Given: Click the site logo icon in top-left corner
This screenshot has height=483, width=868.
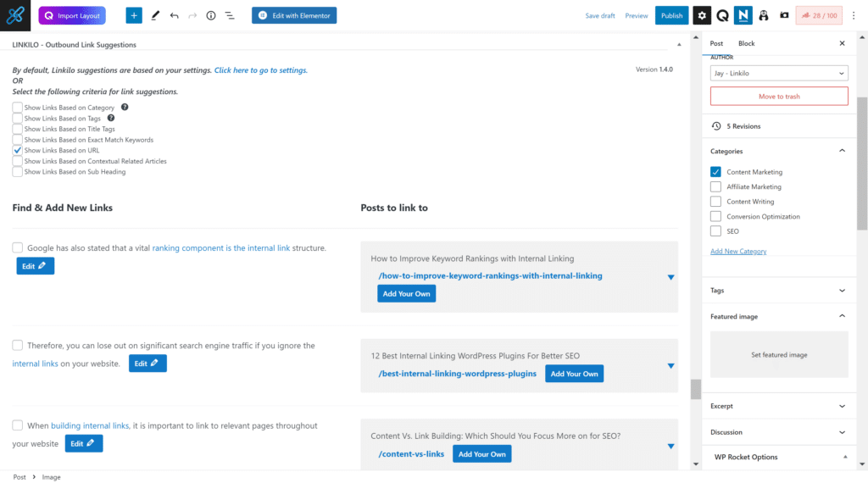Looking at the screenshot, I should point(15,15).
